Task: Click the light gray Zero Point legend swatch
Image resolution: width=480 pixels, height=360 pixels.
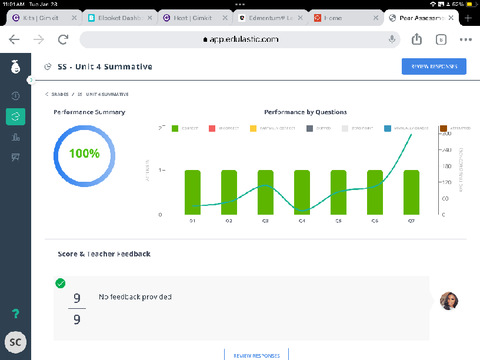Action: (345, 128)
